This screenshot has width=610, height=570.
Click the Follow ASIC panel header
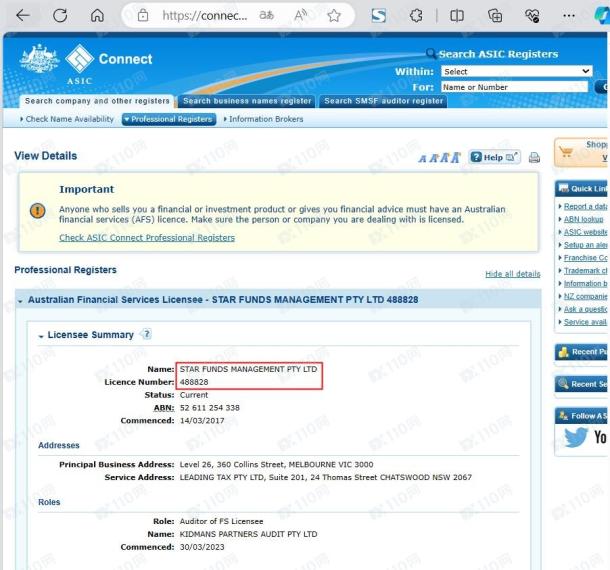tap(581, 416)
